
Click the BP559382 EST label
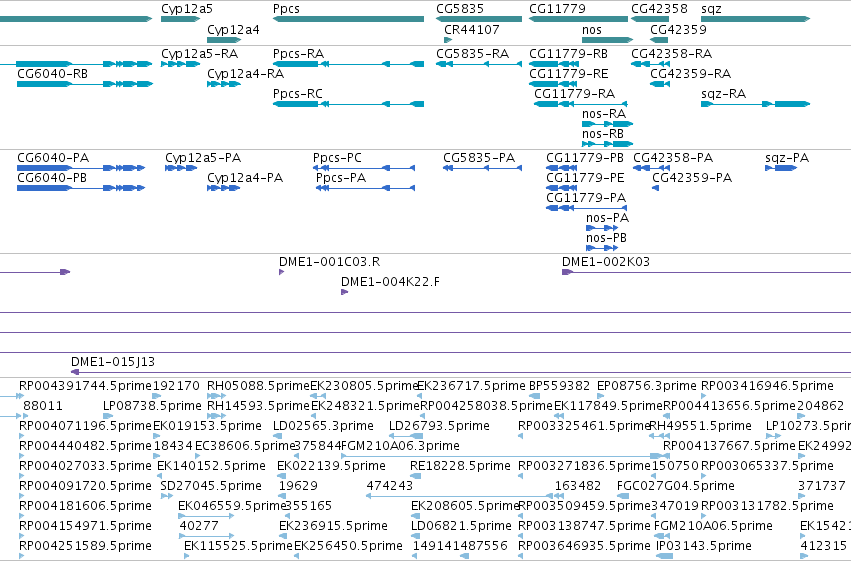(x=560, y=386)
